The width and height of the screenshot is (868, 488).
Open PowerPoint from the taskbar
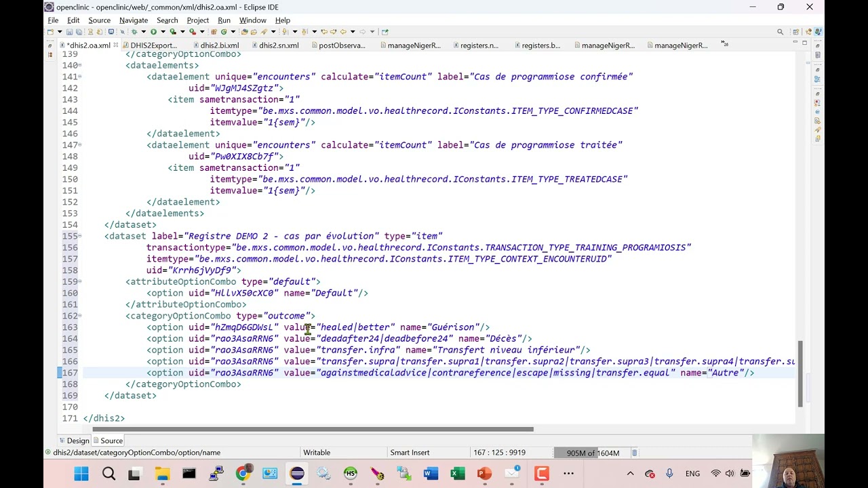[484, 473]
